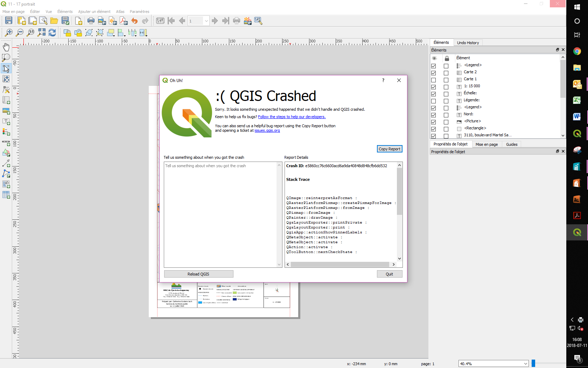Image resolution: width=588 pixels, height=368 pixels.
Task: Check the lock checkbox for Carte 2
Action: (446, 73)
